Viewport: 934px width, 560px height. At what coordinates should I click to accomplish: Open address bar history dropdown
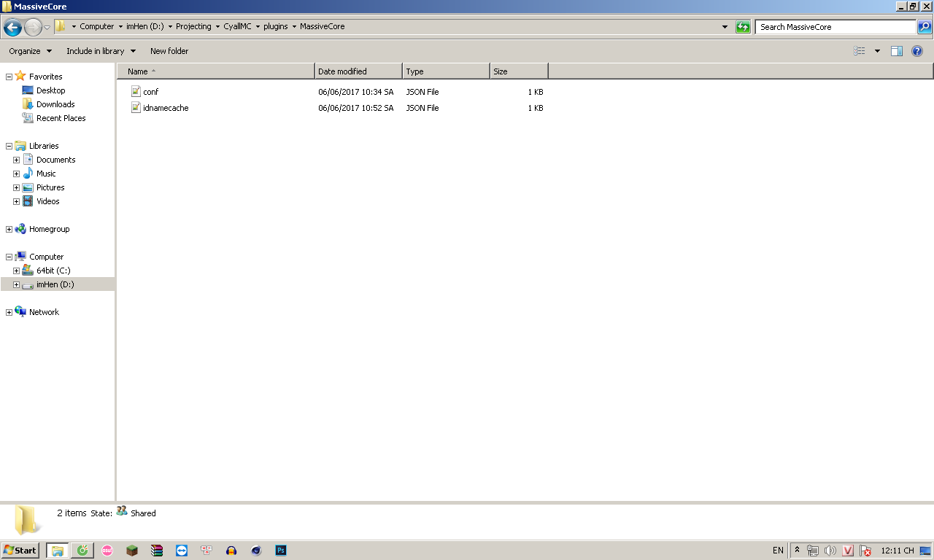(725, 27)
